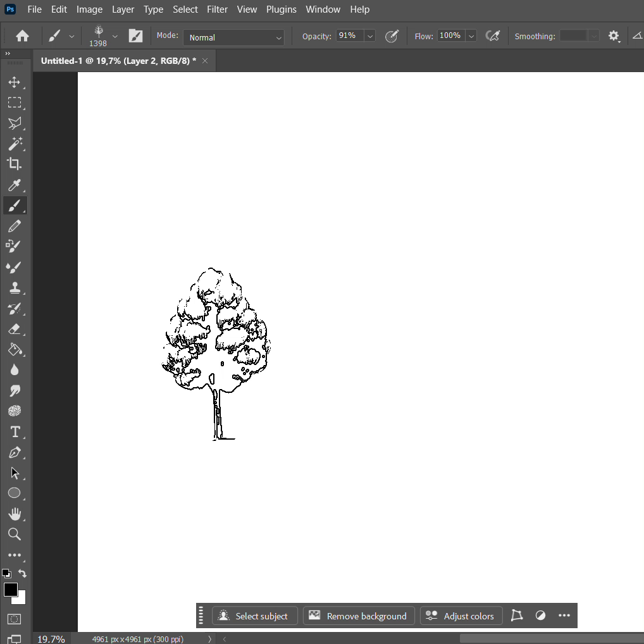Screen dimensions: 644x644
Task: Choose the Paint Bucket tool
Action: coord(15,349)
